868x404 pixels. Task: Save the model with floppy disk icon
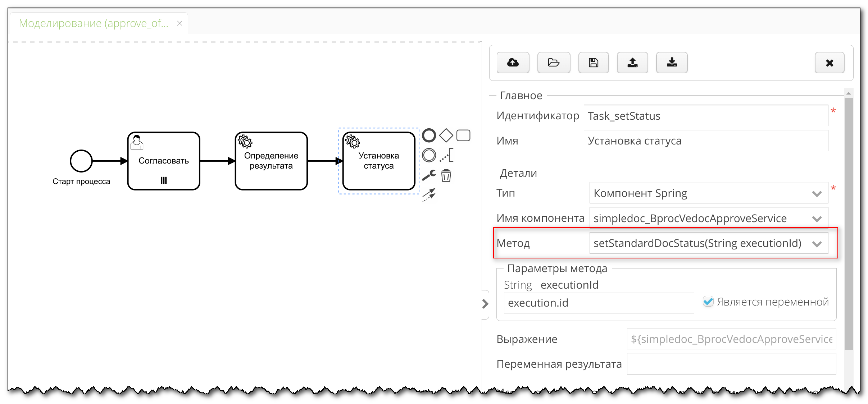tap(593, 63)
